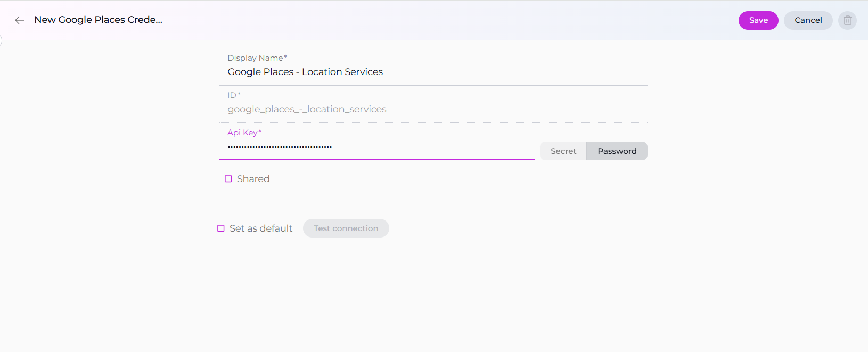Viewport: 868px width, 352px height.
Task: Tick the Set as default checkbox
Action: [221, 228]
